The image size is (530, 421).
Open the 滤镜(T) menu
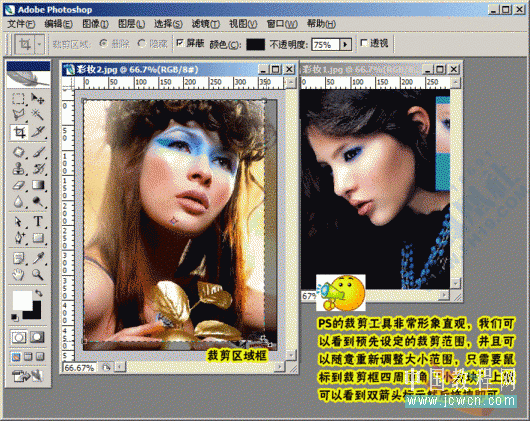click(206, 24)
